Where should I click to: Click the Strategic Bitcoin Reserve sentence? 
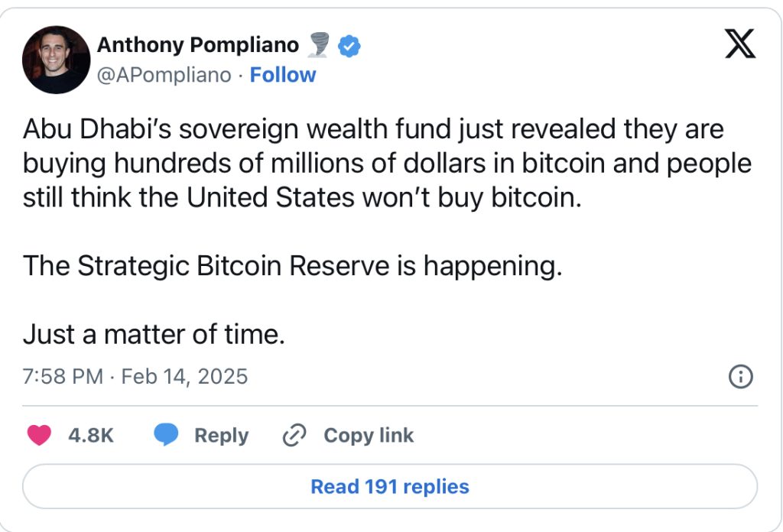click(292, 265)
